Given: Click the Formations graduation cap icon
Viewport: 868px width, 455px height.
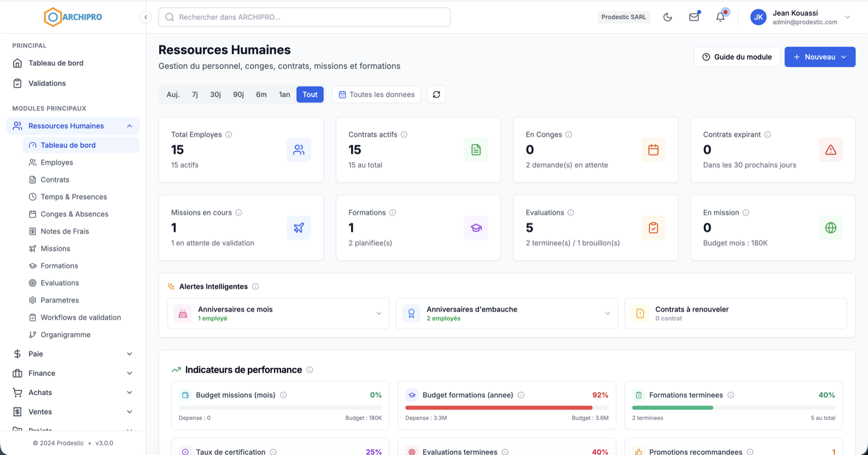Looking at the screenshot, I should [x=476, y=228].
